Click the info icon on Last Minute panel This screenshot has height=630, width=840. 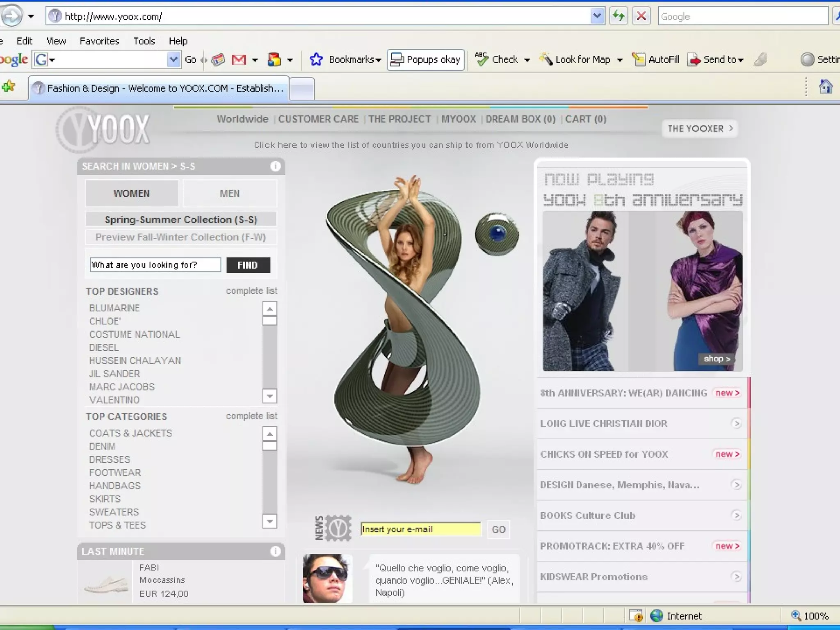point(275,551)
